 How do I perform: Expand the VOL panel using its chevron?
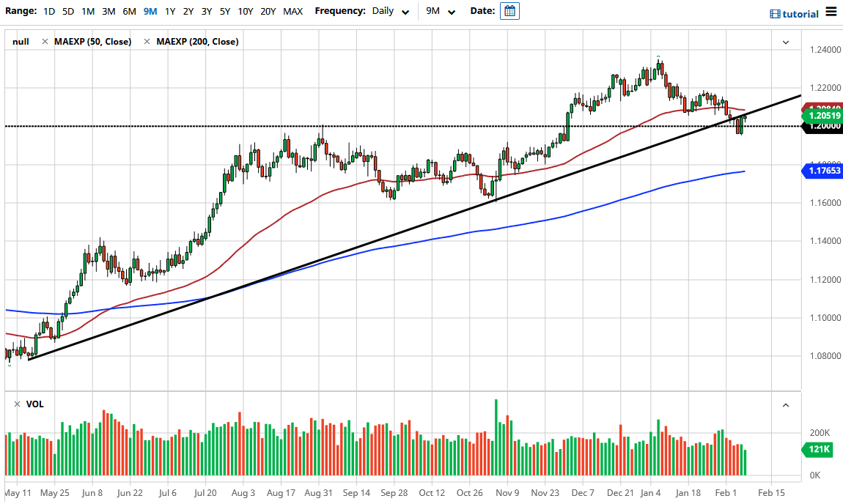tap(785, 404)
